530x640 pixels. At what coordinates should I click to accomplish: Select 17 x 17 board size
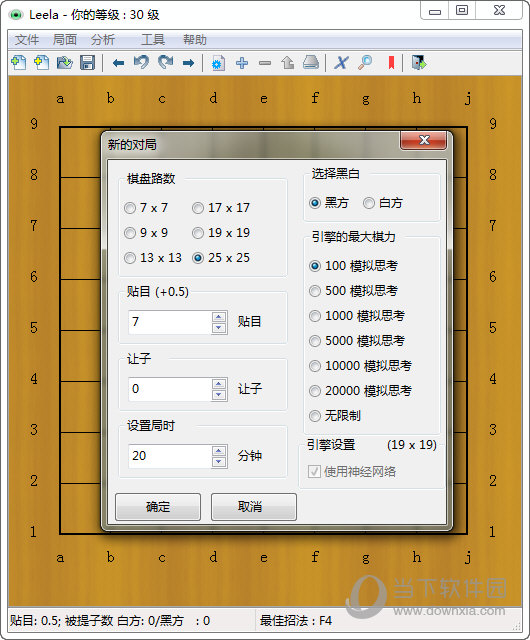(221, 208)
